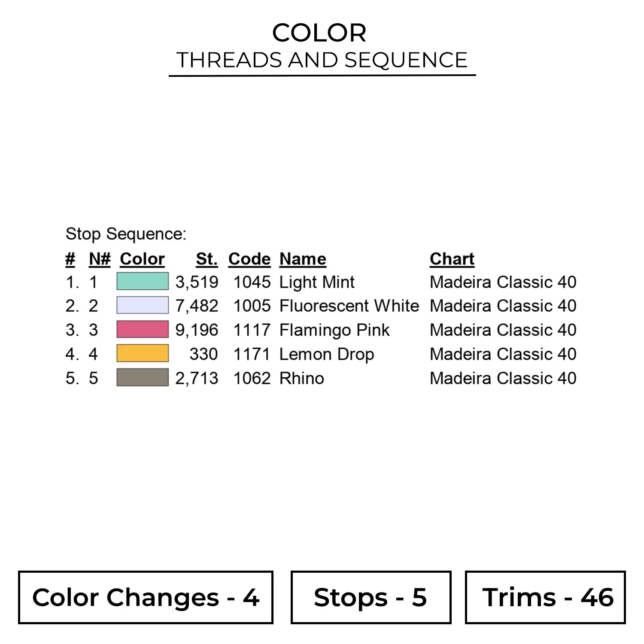Select the Light Mint thread name
Viewport: 644px width, 644px height.
tap(317, 283)
